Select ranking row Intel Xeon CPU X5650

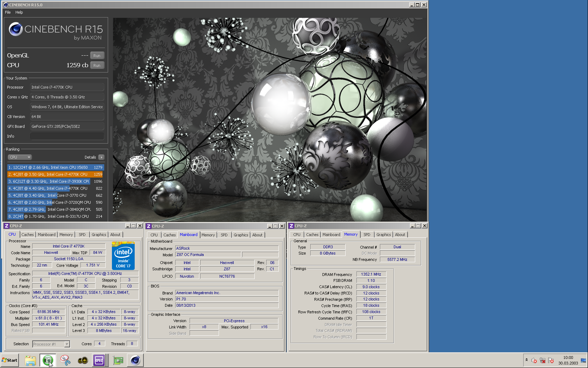(x=56, y=167)
